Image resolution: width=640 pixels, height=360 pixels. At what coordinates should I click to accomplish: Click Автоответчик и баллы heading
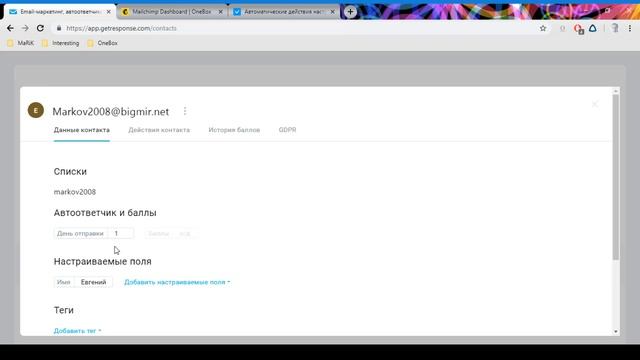pos(105,213)
